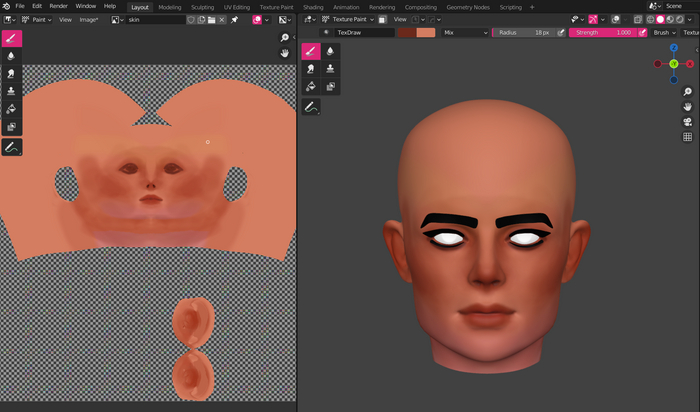The image size is (700, 412).
Task: Switch to orthographic/perspective grid view icon
Action: pyautogui.click(x=688, y=137)
